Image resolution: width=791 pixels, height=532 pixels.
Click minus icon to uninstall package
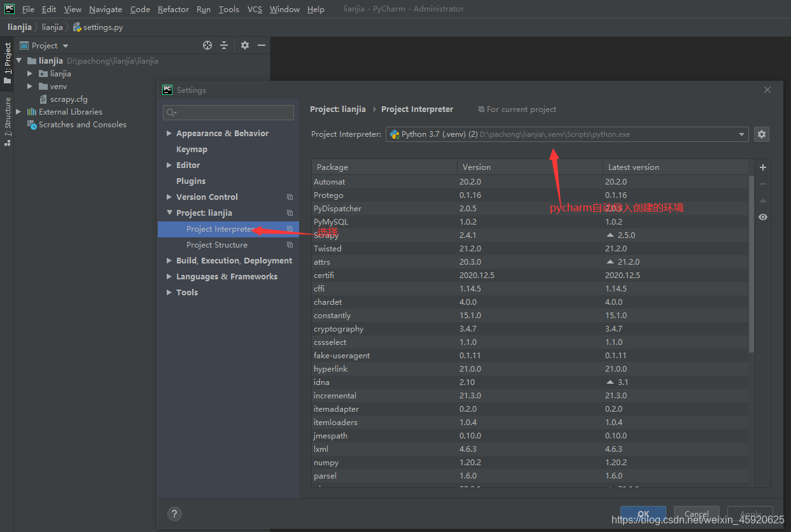[x=763, y=184]
